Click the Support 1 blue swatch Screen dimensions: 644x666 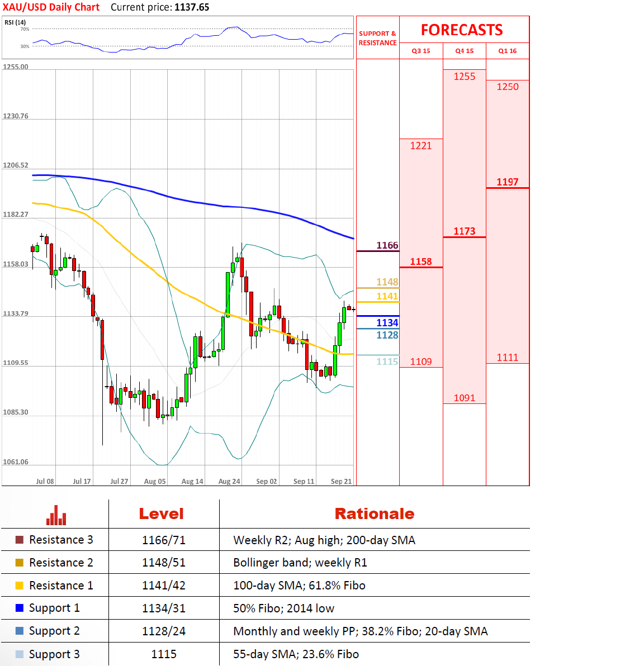pyautogui.click(x=19, y=608)
